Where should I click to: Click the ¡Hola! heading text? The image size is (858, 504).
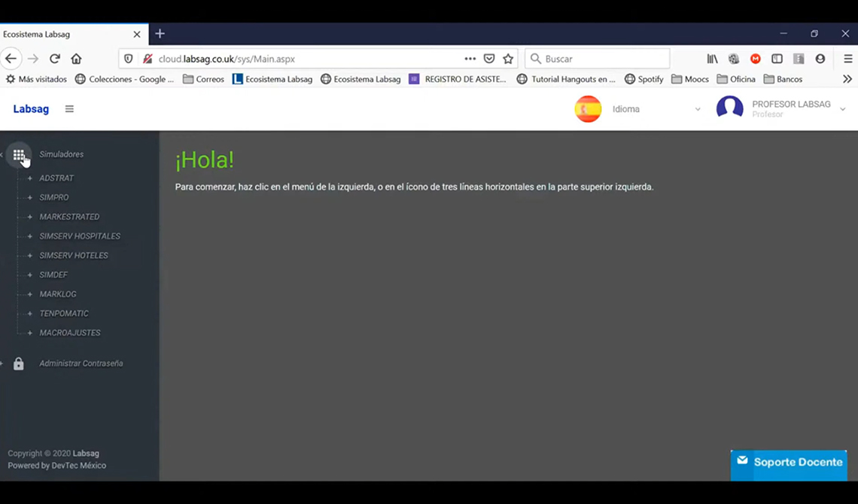pyautogui.click(x=205, y=160)
